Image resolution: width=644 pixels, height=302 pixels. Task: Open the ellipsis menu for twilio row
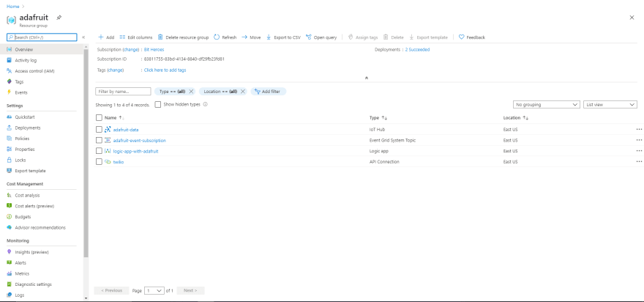[639, 161]
